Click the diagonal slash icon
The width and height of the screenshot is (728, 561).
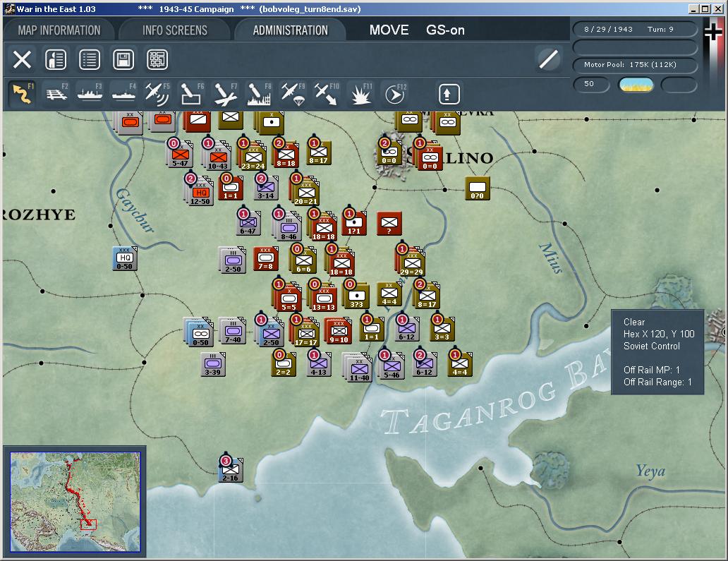(x=548, y=59)
